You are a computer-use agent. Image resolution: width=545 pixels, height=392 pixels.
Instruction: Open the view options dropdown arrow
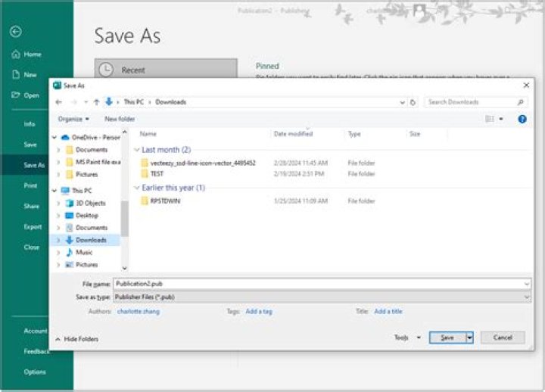click(x=501, y=120)
